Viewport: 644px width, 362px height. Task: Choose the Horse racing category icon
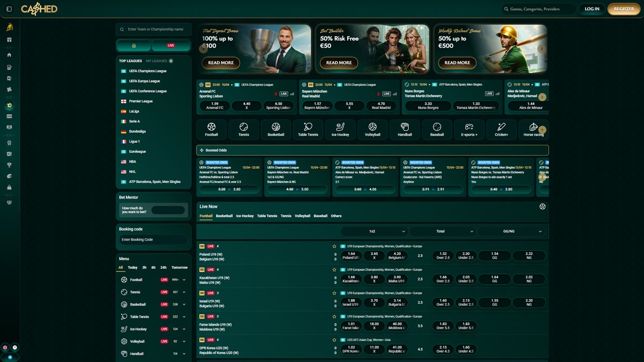coord(533,129)
